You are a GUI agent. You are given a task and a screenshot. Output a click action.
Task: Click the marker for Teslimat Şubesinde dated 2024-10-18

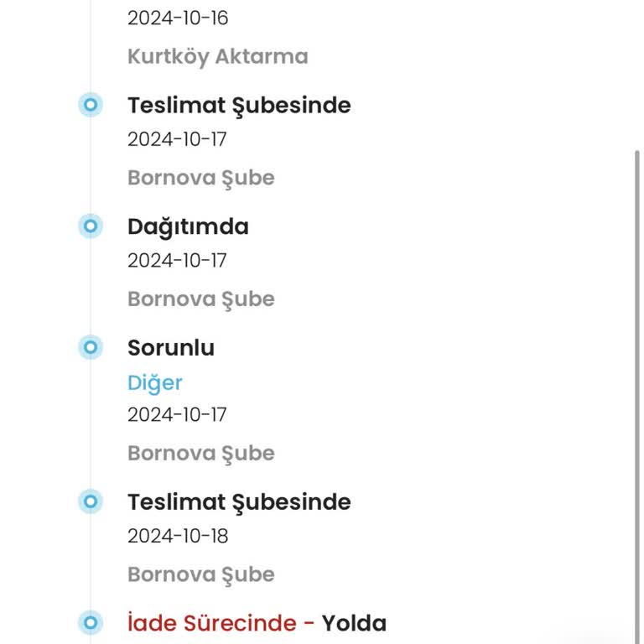[91, 502]
